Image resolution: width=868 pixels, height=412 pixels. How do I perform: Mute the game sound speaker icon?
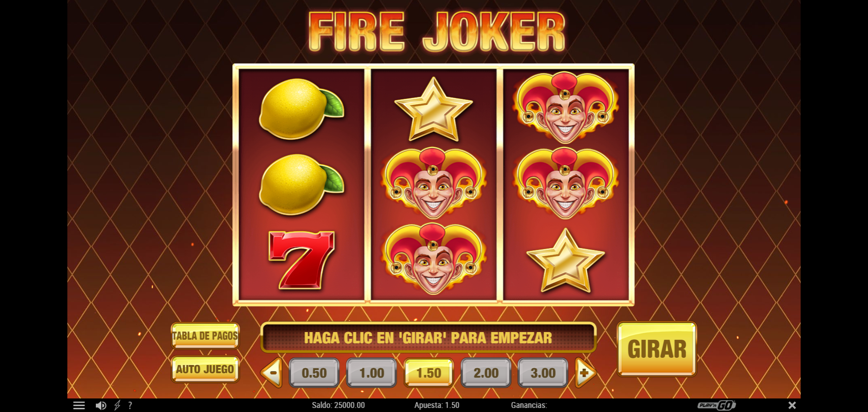coord(101,405)
